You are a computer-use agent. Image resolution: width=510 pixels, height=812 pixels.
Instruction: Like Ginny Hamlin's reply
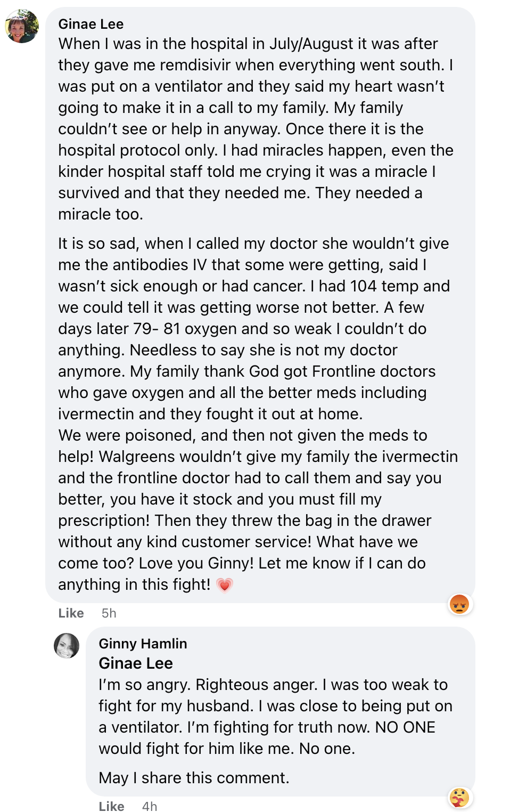(111, 806)
